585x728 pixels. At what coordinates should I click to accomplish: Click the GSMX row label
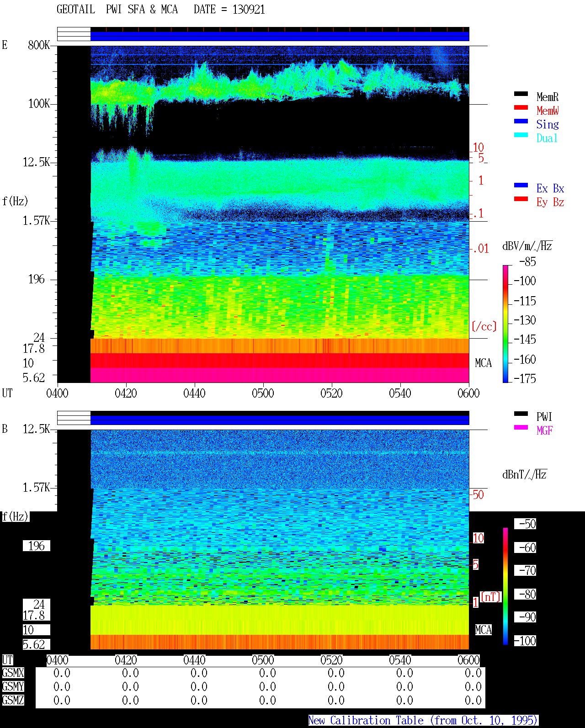tap(13, 673)
